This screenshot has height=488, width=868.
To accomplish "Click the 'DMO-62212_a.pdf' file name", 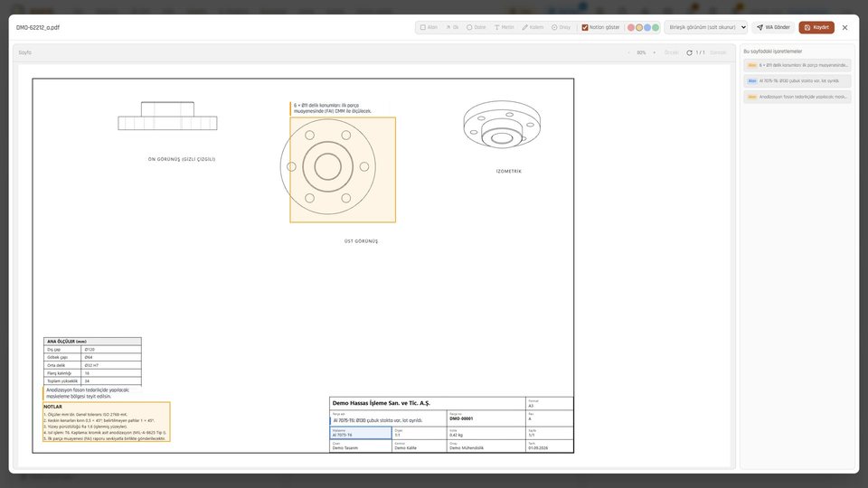I will point(38,27).
